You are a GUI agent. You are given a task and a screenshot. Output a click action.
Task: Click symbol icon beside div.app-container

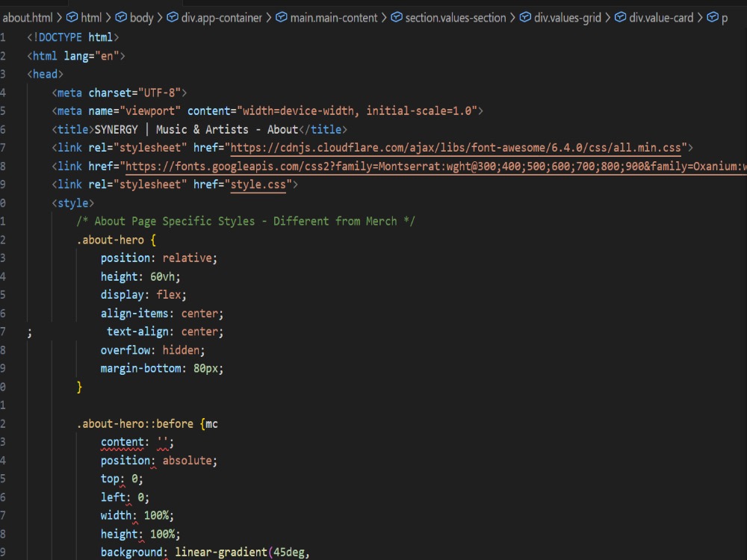tap(173, 18)
